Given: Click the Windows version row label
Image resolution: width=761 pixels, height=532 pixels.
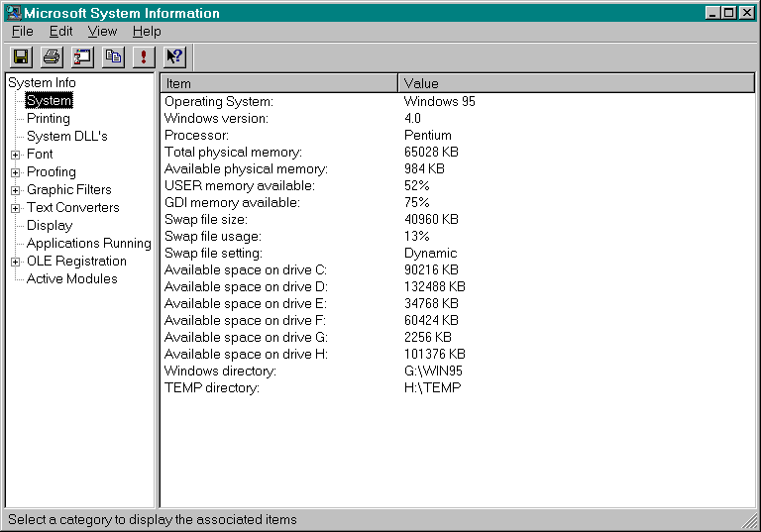Looking at the screenshot, I should (216, 119).
